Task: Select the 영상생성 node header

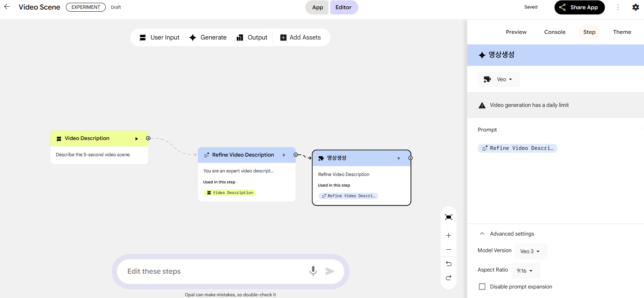Action: tap(361, 158)
